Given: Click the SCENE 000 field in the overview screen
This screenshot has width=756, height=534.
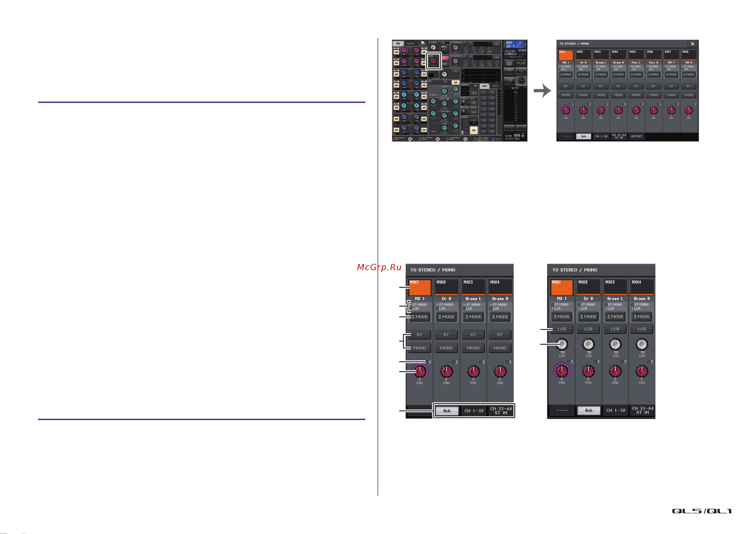Looking at the screenshot, I should (x=515, y=136).
